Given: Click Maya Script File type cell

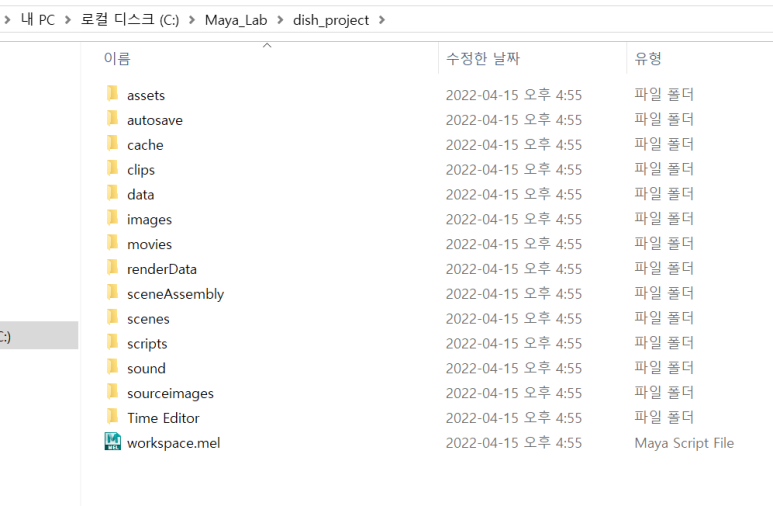Looking at the screenshot, I should pyautogui.click(x=684, y=443).
